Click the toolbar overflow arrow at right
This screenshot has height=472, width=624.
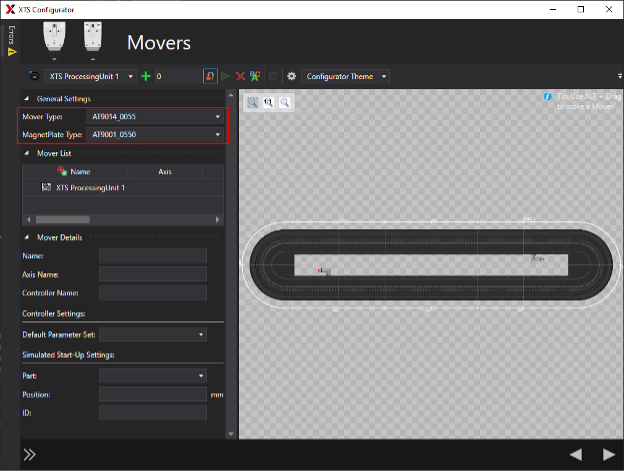pyautogui.click(x=620, y=76)
